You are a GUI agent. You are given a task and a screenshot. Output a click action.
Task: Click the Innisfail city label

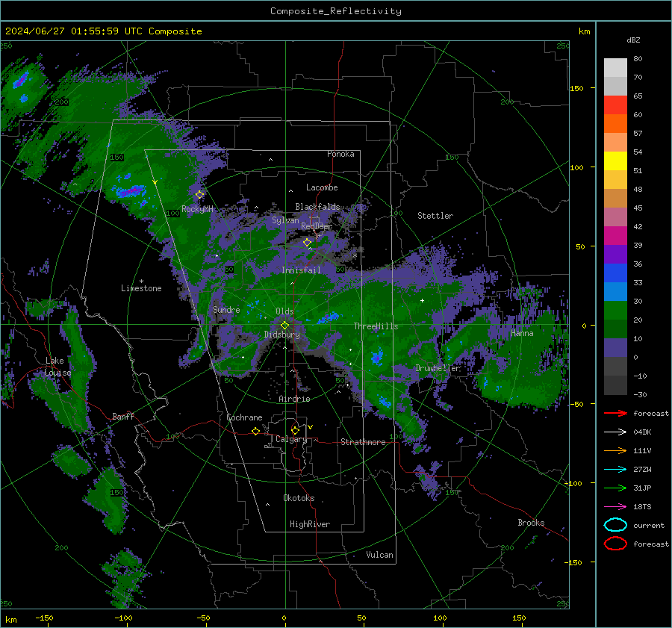tap(302, 270)
